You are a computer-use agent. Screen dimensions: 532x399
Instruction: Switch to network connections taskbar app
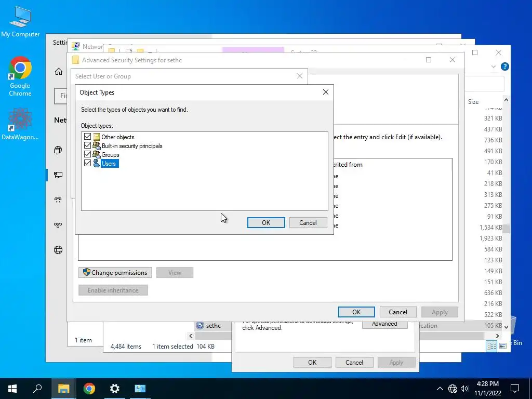pos(140,389)
